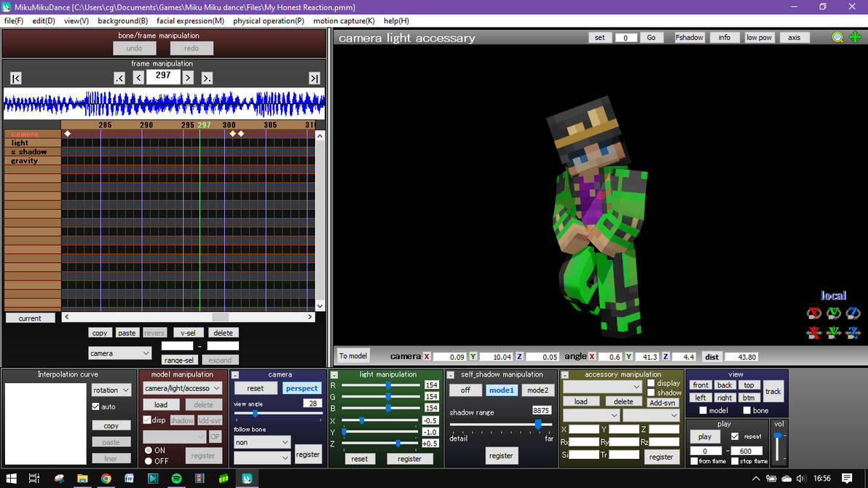Screen dimensions: 868x488
Task: Click the camera keyframe diamond on the timeline
Action: coord(68,133)
